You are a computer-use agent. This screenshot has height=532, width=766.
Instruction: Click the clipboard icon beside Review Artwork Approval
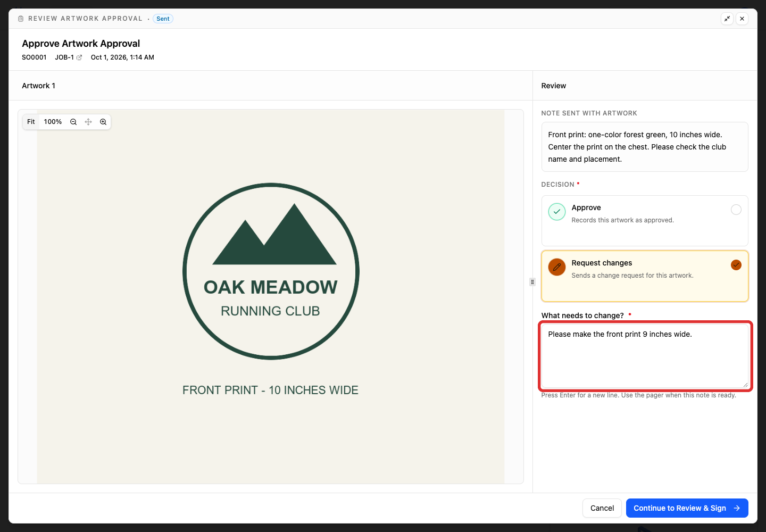click(21, 19)
